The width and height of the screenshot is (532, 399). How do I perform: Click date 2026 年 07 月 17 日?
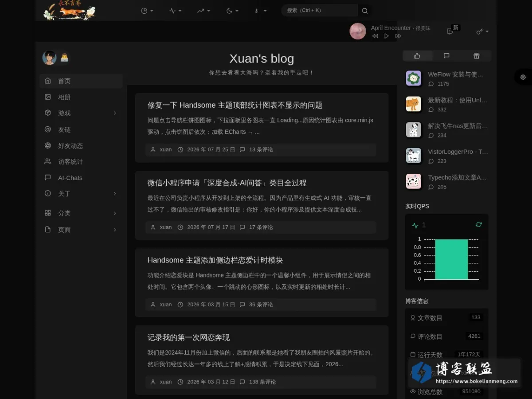(x=211, y=227)
